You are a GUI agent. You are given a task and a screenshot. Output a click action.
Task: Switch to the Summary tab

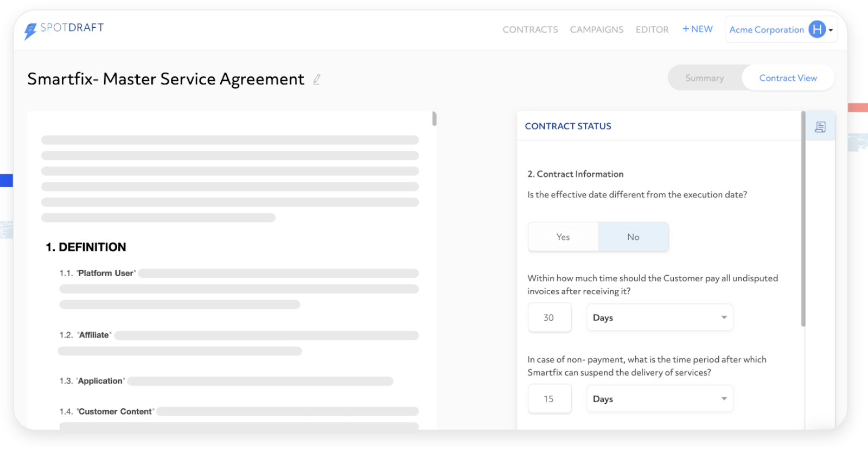tap(705, 78)
